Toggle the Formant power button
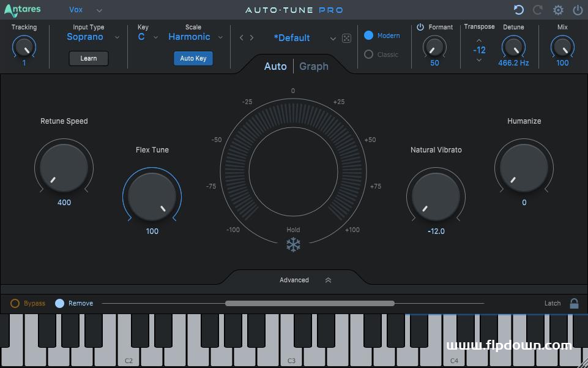 pyautogui.click(x=420, y=27)
